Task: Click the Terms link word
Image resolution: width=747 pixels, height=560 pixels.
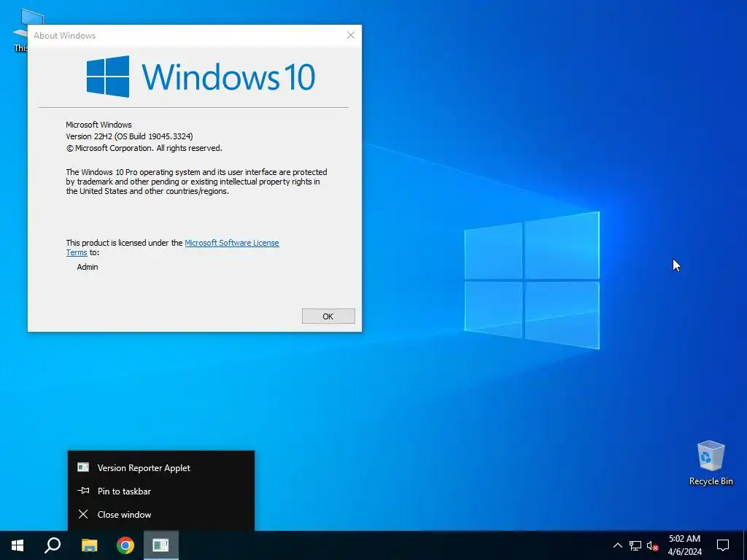Action: (76, 253)
